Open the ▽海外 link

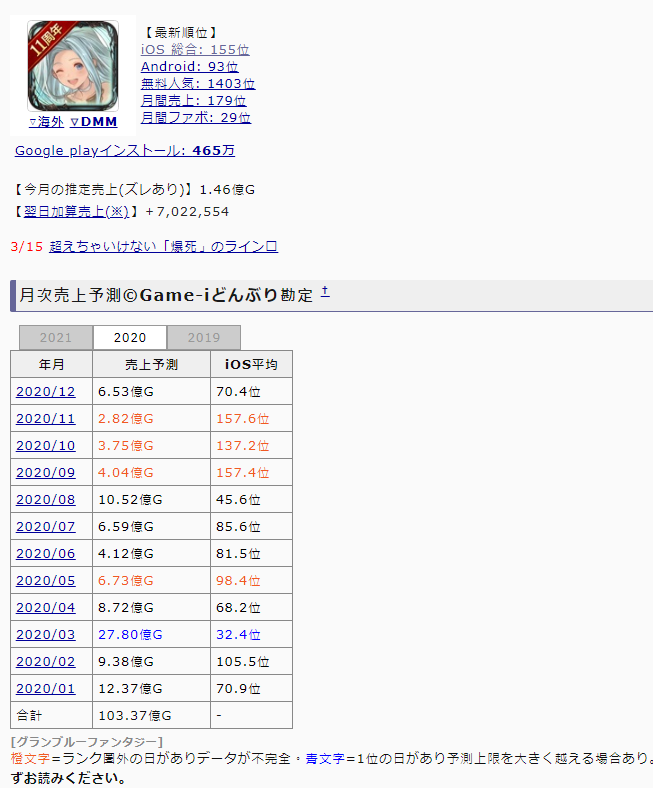[46, 122]
